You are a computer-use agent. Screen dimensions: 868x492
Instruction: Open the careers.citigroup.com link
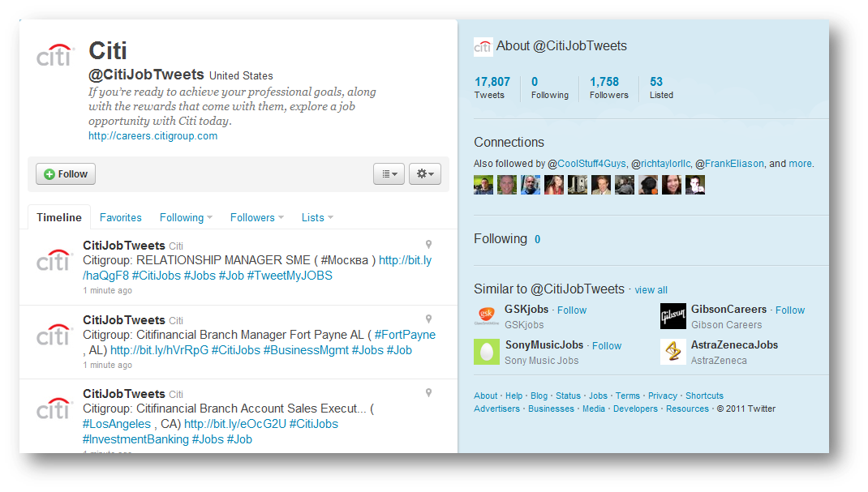click(x=153, y=136)
